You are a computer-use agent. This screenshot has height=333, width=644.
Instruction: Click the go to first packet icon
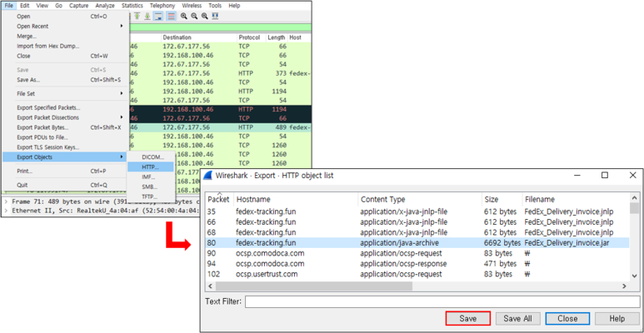pyautogui.click(x=137, y=16)
